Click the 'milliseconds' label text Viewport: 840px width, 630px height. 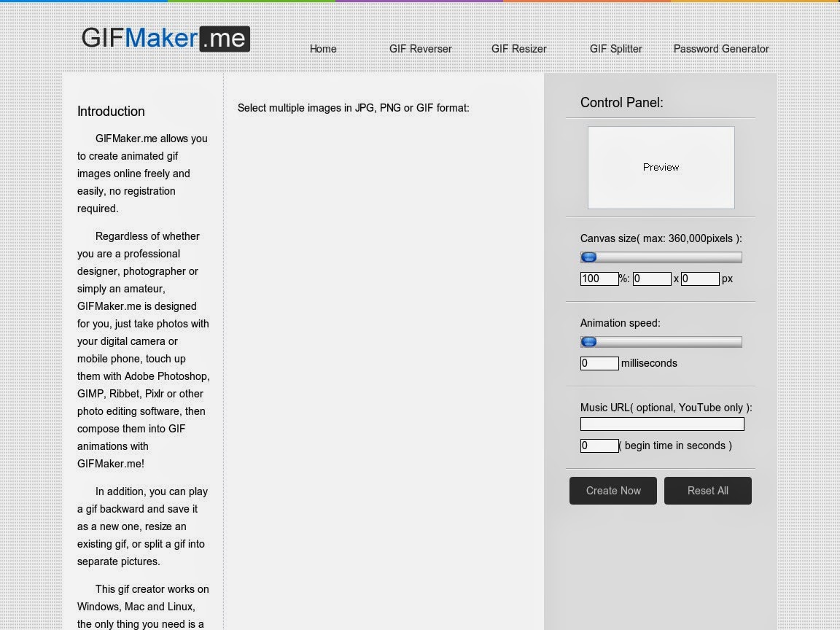click(x=649, y=363)
